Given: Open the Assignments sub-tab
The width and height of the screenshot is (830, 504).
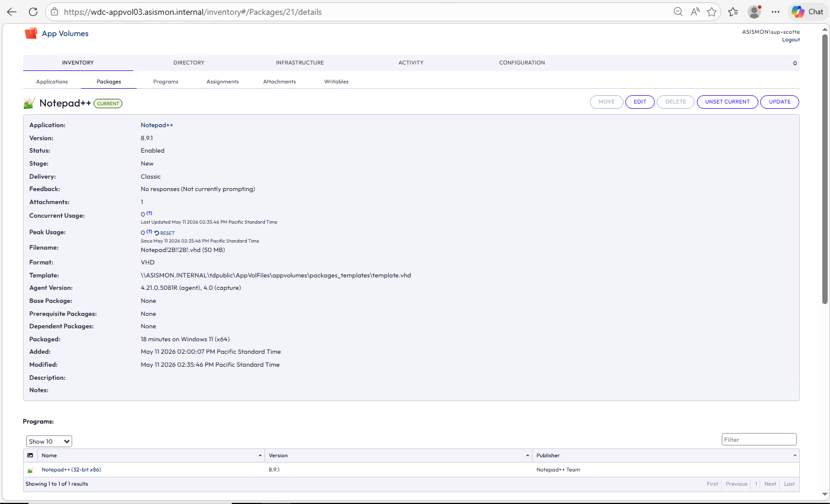Looking at the screenshot, I should pos(222,82).
